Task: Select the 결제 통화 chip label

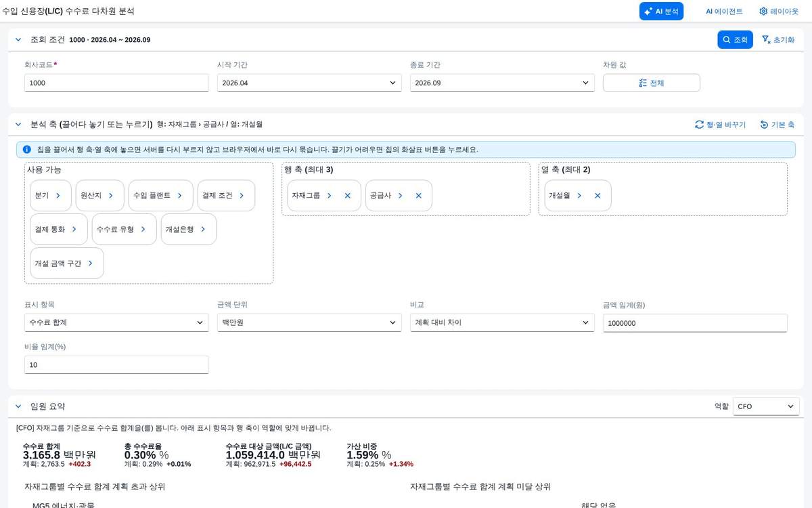Action: coord(50,229)
